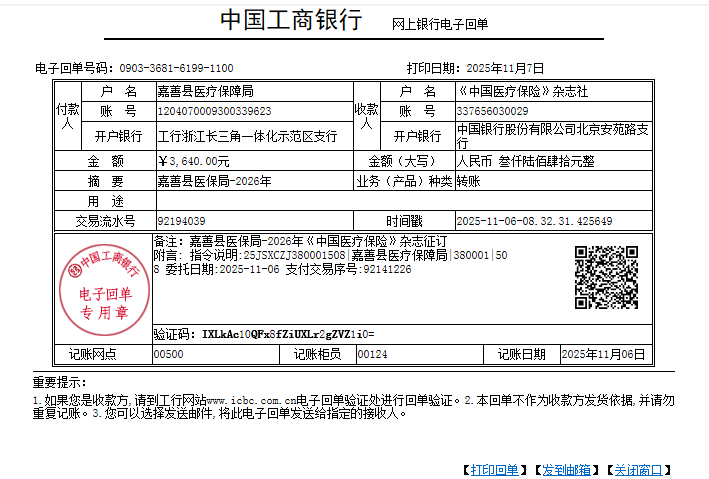Image resolution: width=709 pixels, height=479 pixels.
Task: Click the 记账网点 value 00500
Action: point(168,354)
